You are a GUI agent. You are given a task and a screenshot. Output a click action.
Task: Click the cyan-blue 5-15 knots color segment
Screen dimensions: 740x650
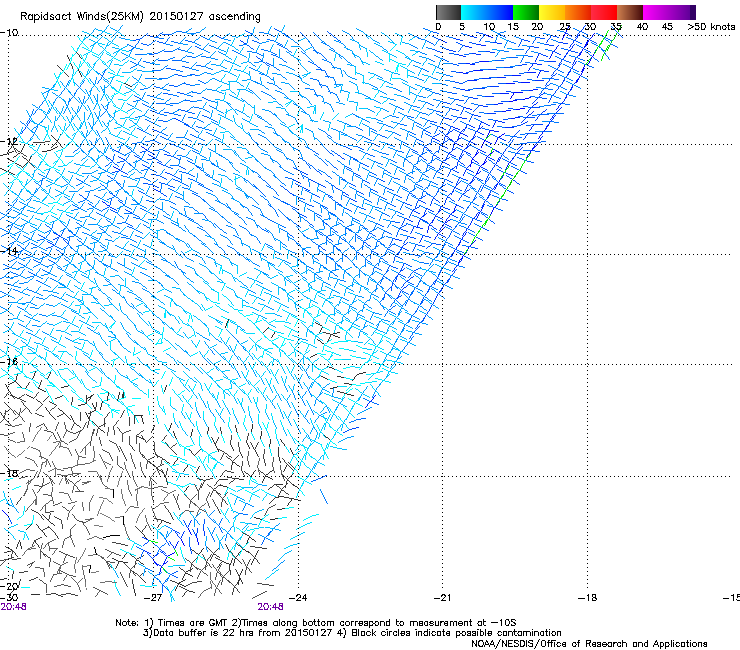tap(487, 12)
